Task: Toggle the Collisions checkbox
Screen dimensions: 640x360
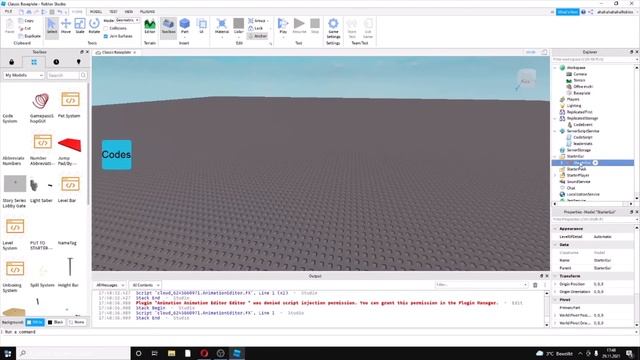Action: coord(106,28)
